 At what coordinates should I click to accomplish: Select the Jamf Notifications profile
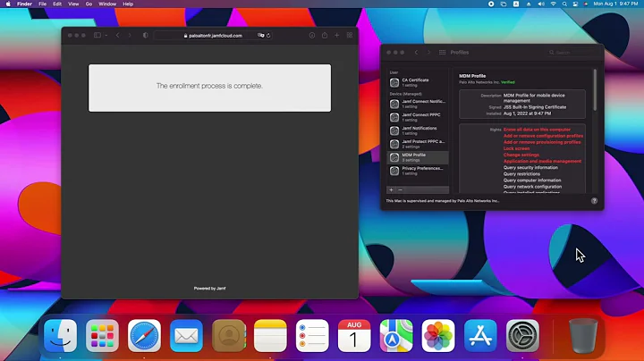(x=418, y=130)
